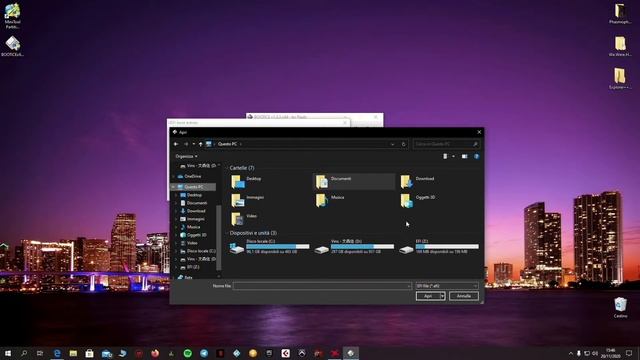640x360 pixels.
Task: Open File Explorer from the taskbar
Action: 73,353
